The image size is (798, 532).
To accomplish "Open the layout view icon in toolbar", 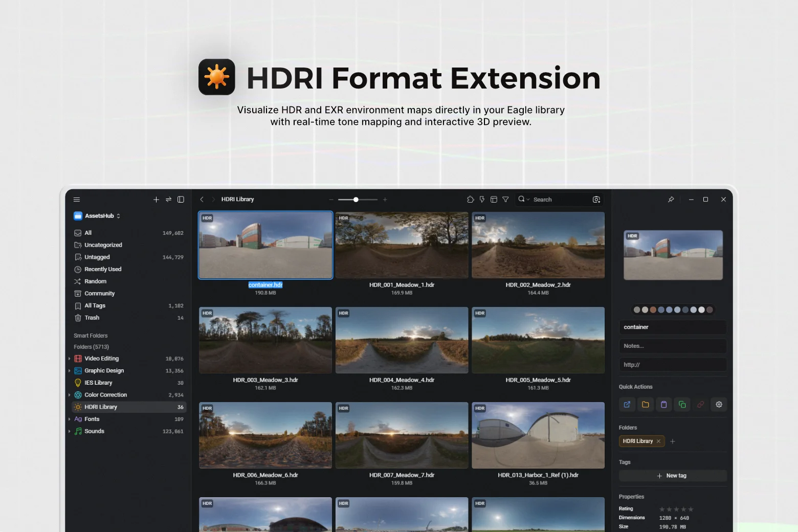I will coord(494,199).
